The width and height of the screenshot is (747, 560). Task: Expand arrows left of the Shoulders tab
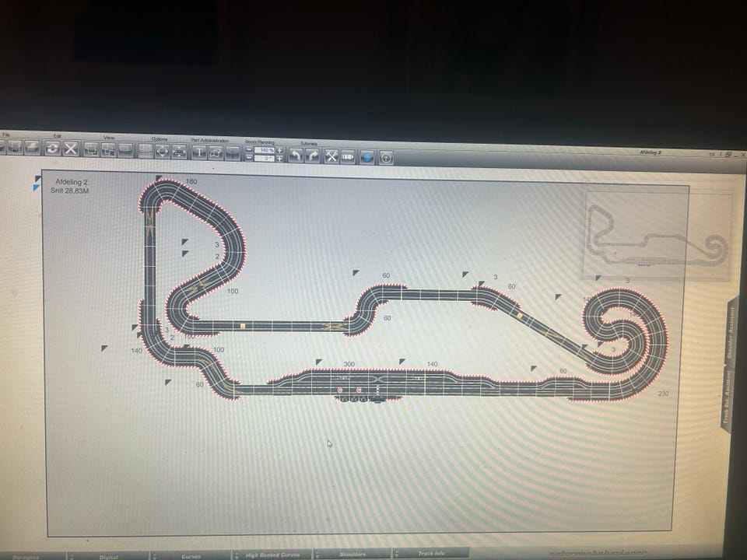pyautogui.click(x=317, y=554)
